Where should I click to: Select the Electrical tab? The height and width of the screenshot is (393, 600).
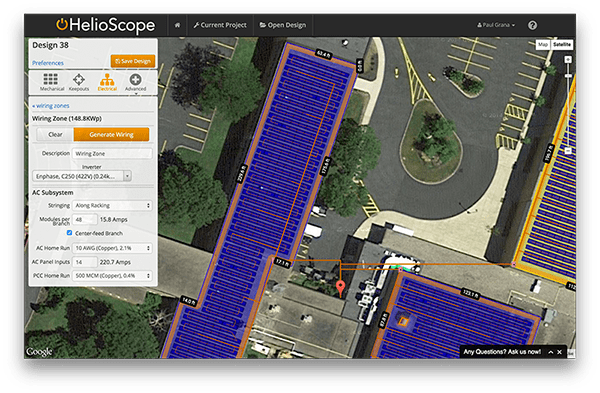coord(107,82)
